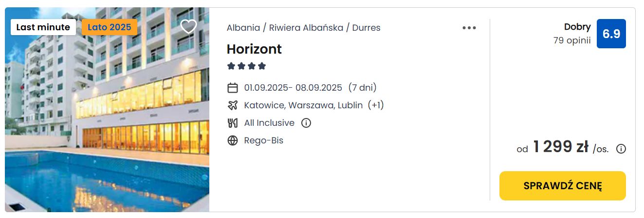
Task: Expand the (+1) additional departure cities
Action: tap(376, 105)
